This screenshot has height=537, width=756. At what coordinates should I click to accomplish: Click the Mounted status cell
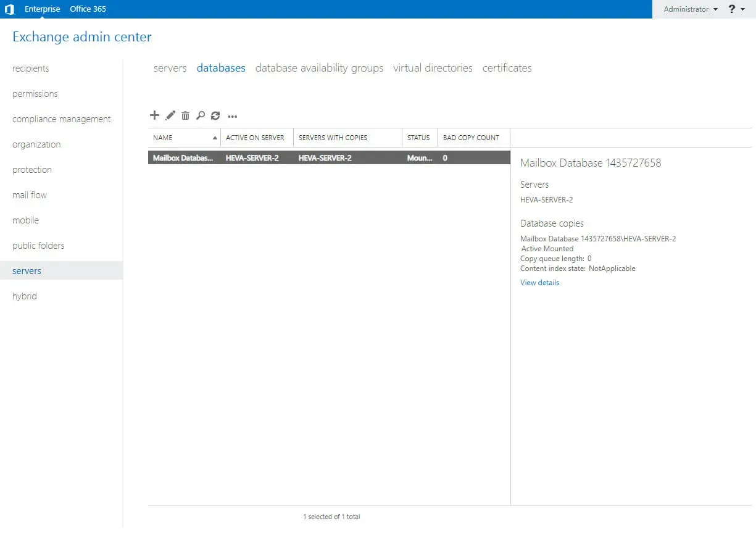coord(420,158)
